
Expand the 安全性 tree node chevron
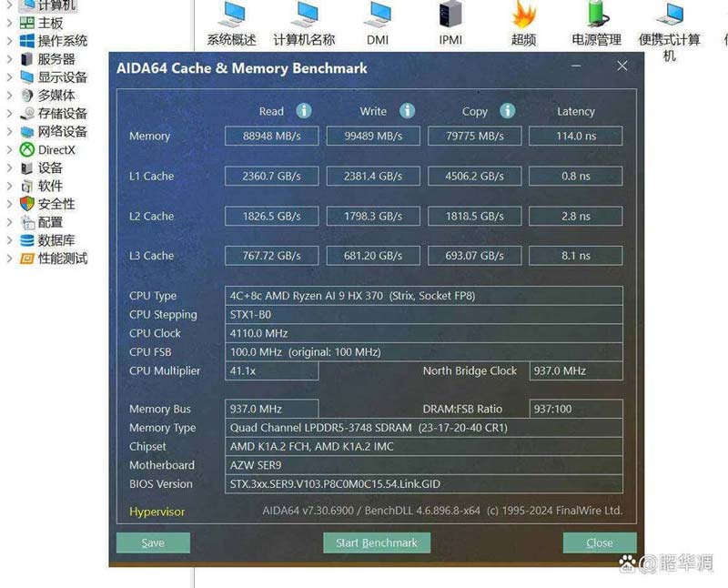pyautogui.click(x=9, y=204)
